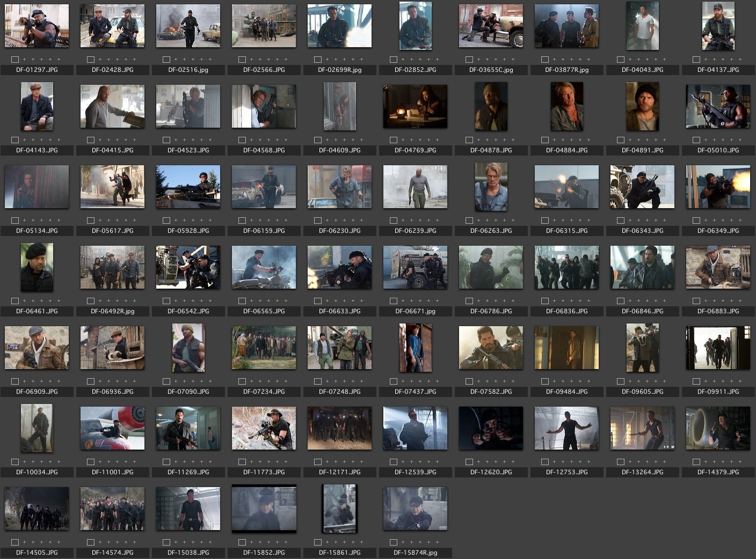This screenshot has height=559, width=756.
Task: Tick the checkbox for DF-14505.JPG
Action: 15,542
